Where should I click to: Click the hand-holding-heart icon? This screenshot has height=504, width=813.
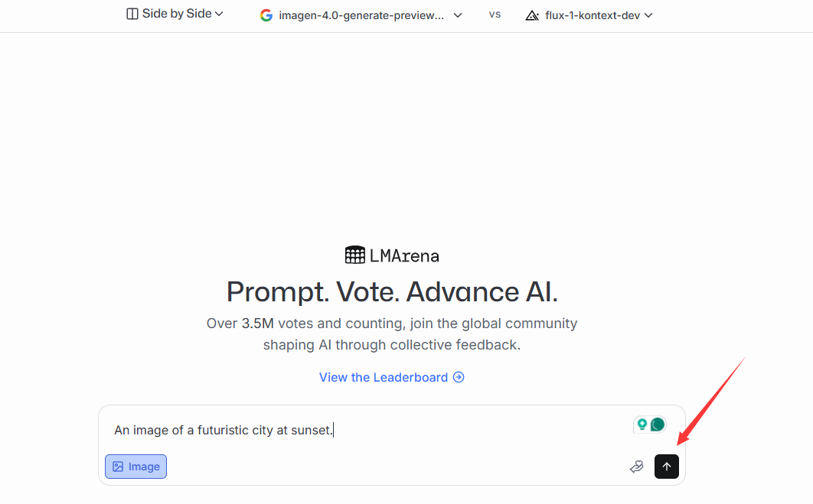pos(637,467)
